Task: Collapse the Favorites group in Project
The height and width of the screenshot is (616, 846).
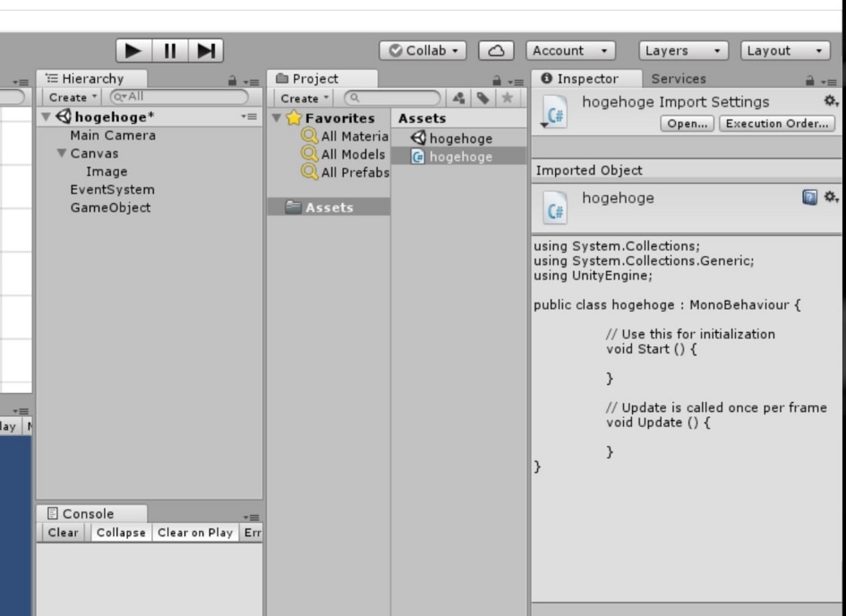Action: coord(277,117)
